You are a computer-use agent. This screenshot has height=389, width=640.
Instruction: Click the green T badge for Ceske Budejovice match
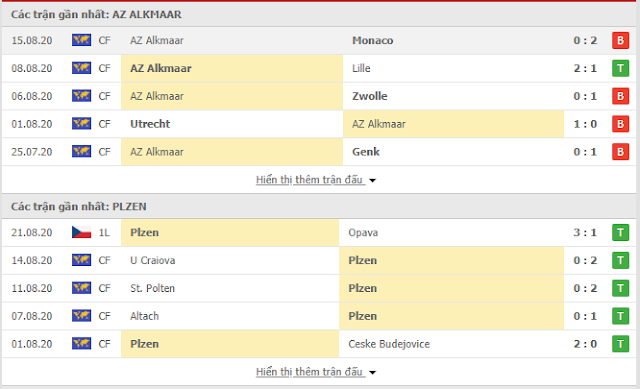[620, 344]
